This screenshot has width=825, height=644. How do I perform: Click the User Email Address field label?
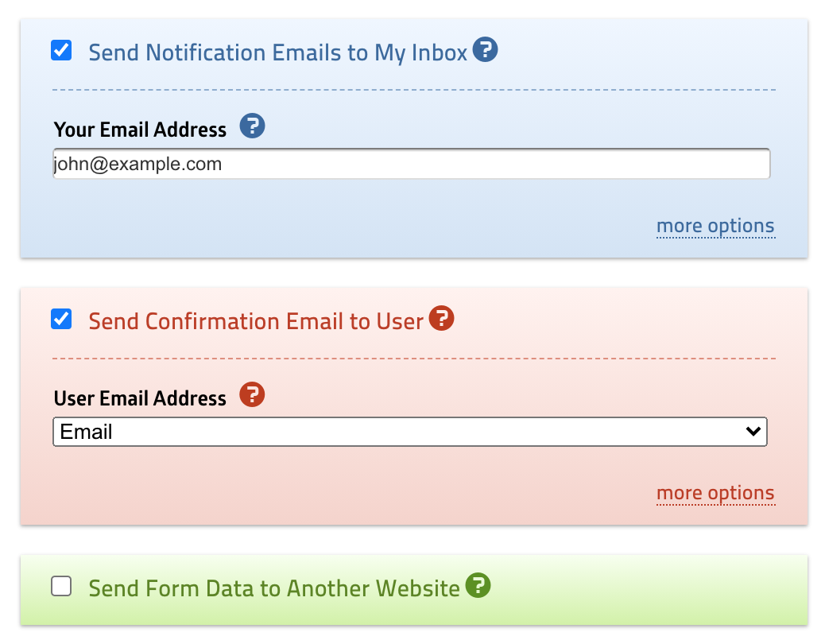pyautogui.click(x=140, y=398)
